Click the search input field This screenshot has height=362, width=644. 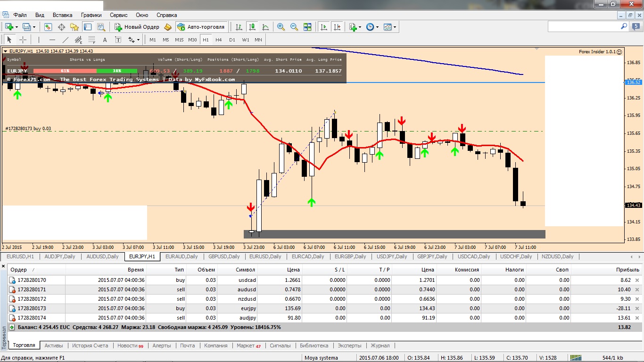583,26
